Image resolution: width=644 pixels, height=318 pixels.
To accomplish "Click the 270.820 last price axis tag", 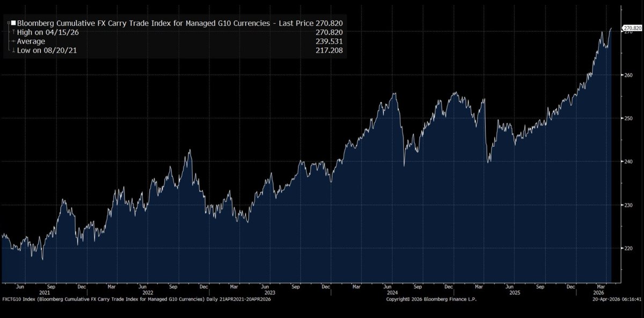I will pos(632,28).
